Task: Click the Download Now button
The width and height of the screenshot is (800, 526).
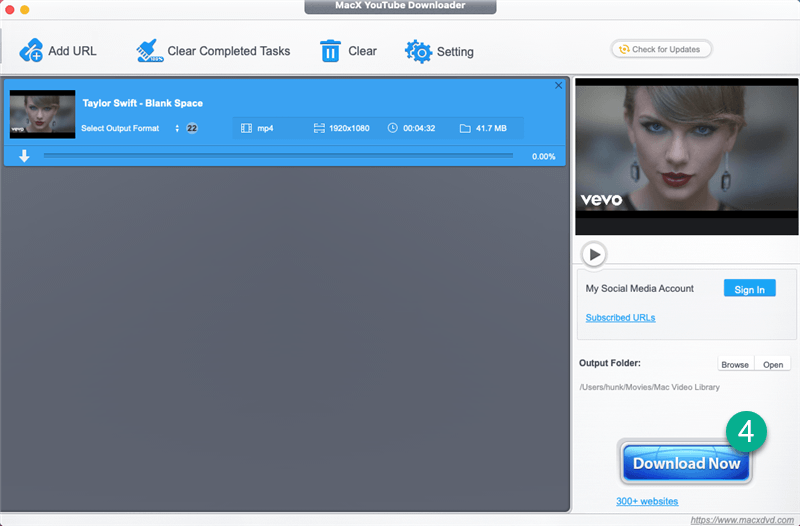Action: point(686,463)
